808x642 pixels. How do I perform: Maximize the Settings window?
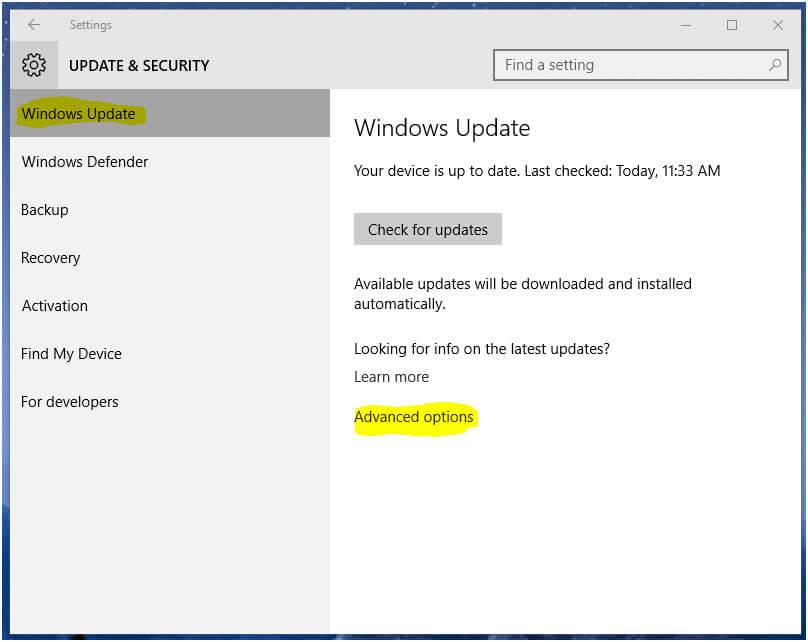pos(732,25)
